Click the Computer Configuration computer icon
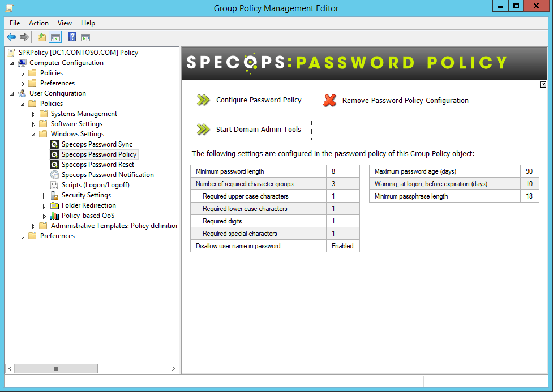 22,63
